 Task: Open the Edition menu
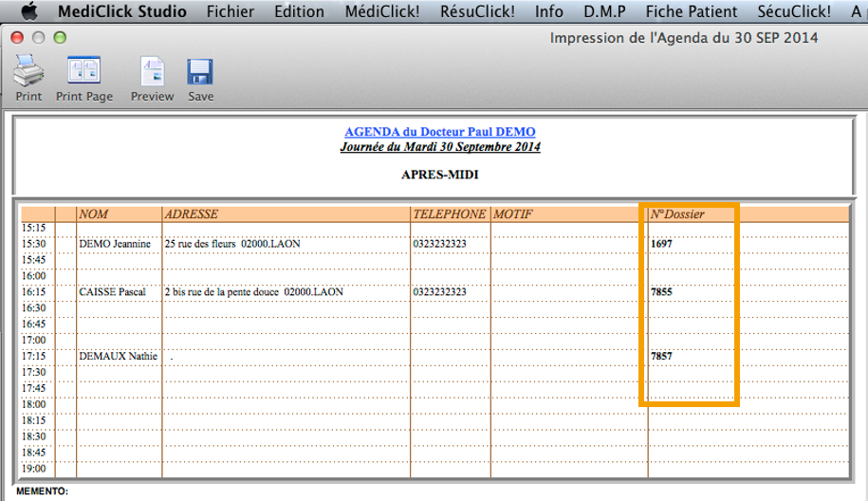[299, 11]
